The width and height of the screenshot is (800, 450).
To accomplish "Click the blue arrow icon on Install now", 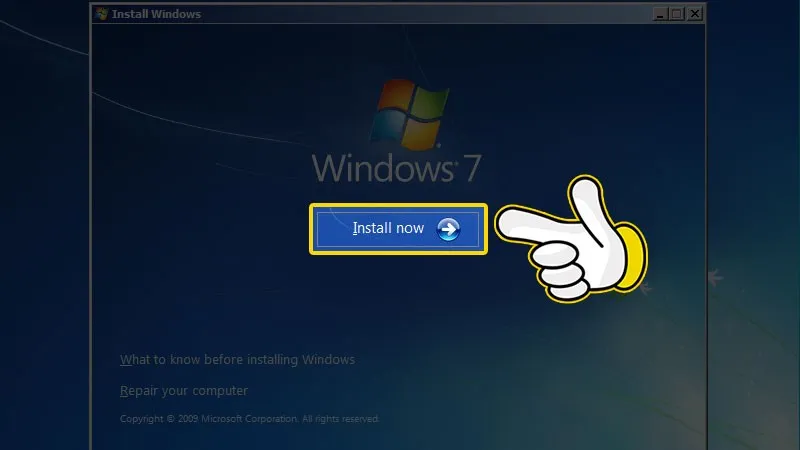I will pos(449,229).
